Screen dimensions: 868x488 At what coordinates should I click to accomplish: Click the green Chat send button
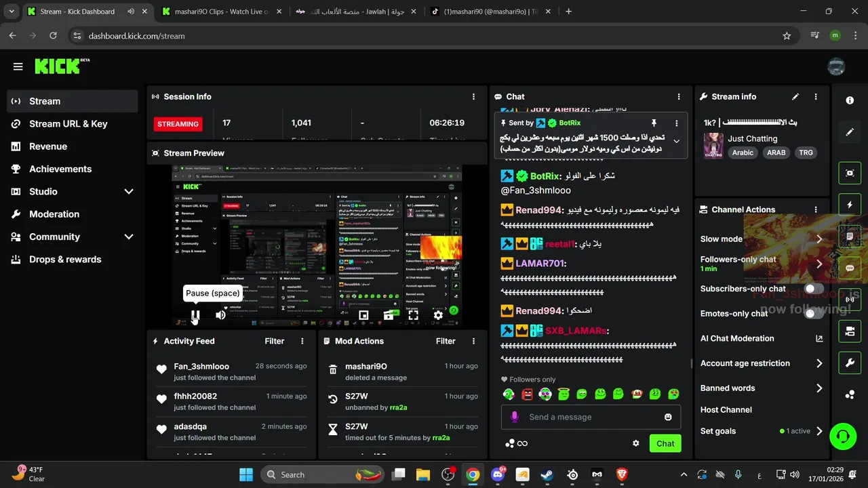pyautogui.click(x=665, y=443)
